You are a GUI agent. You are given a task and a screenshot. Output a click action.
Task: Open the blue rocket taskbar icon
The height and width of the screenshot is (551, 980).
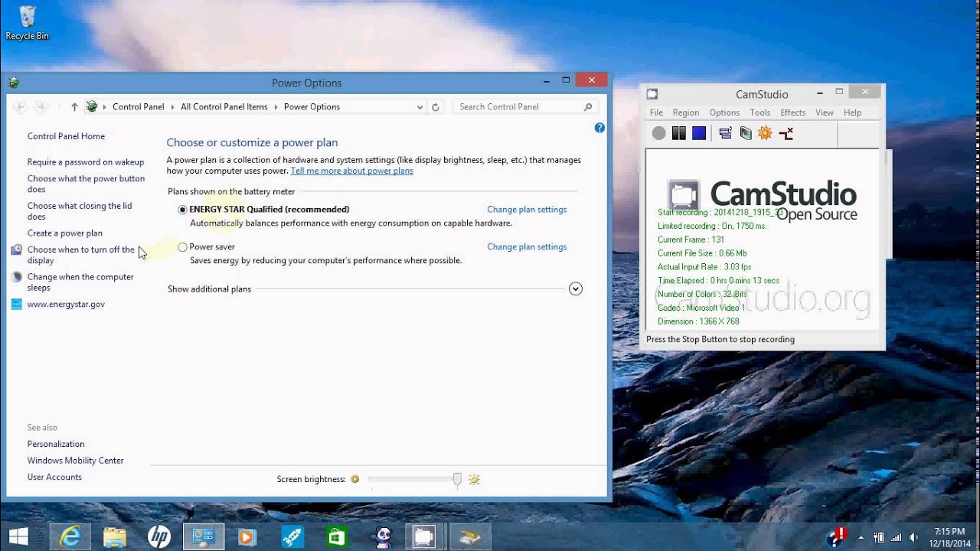point(292,537)
